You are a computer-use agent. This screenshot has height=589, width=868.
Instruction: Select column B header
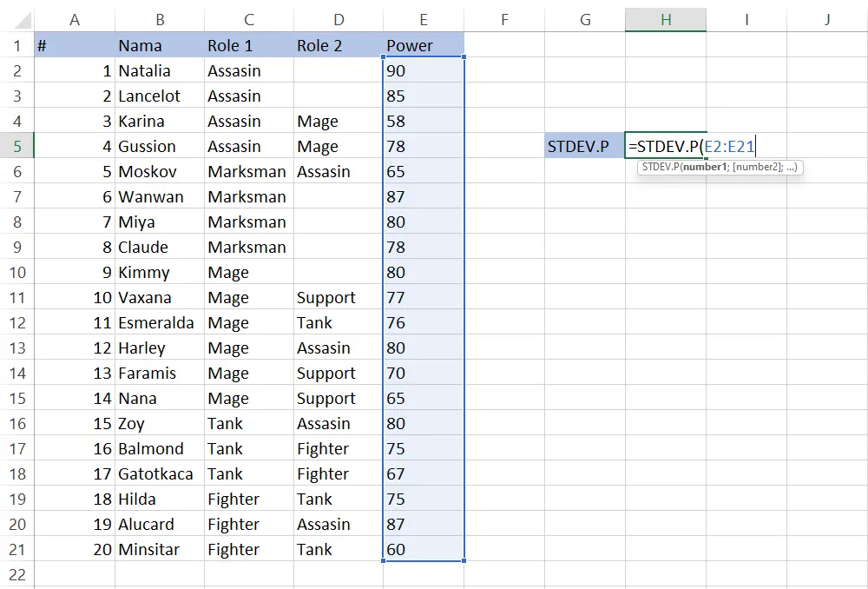160,20
